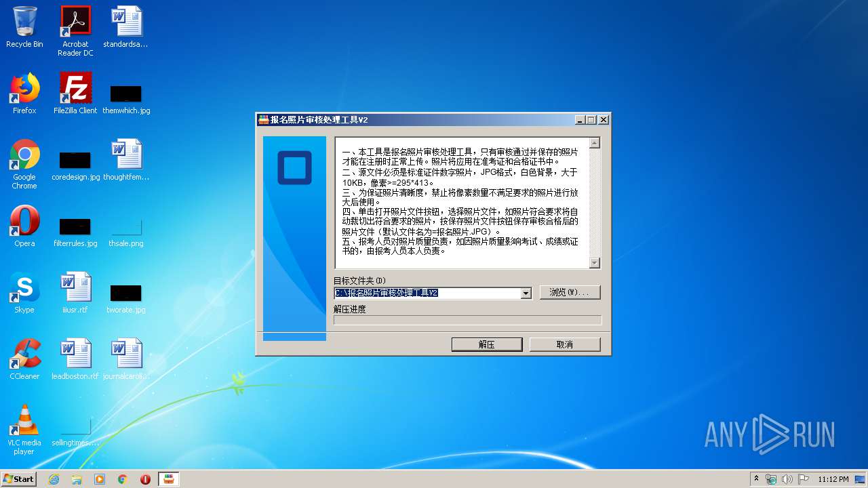
Task: Open Opera from the taskbar
Action: coord(145,479)
